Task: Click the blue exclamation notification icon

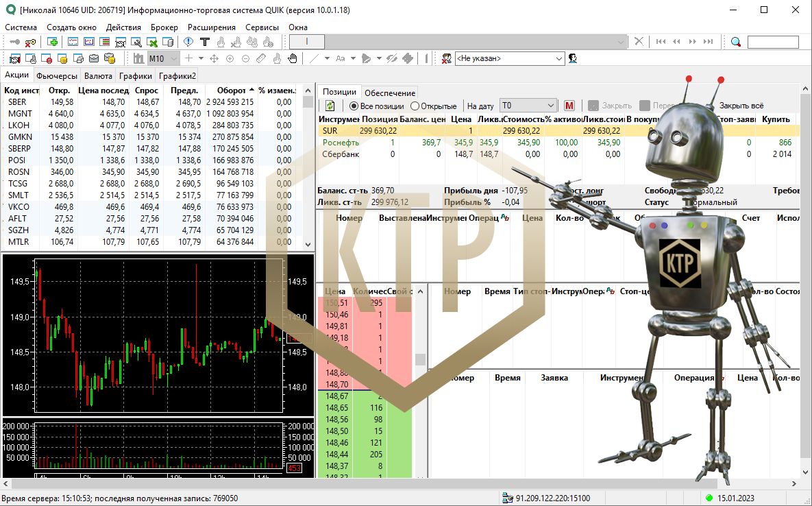Action: click(188, 42)
